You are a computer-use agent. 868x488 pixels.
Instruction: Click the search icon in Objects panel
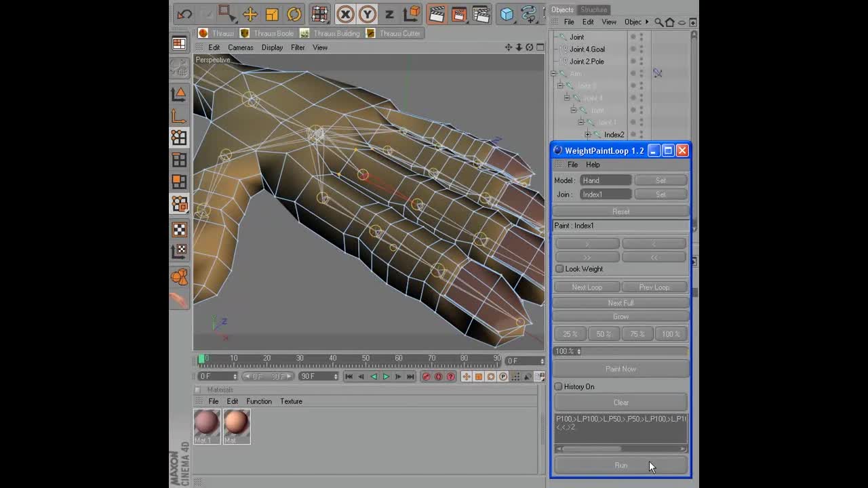coord(659,22)
